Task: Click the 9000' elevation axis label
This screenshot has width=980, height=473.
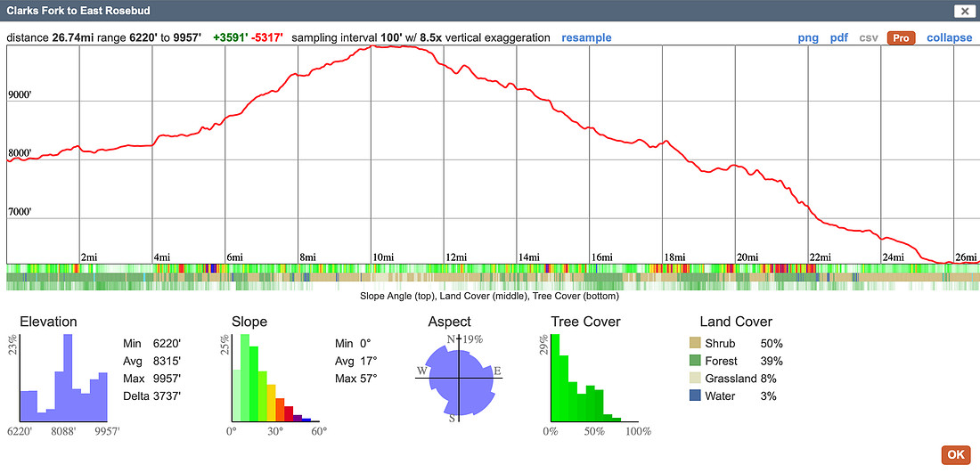Action: (x=20, y=95)
